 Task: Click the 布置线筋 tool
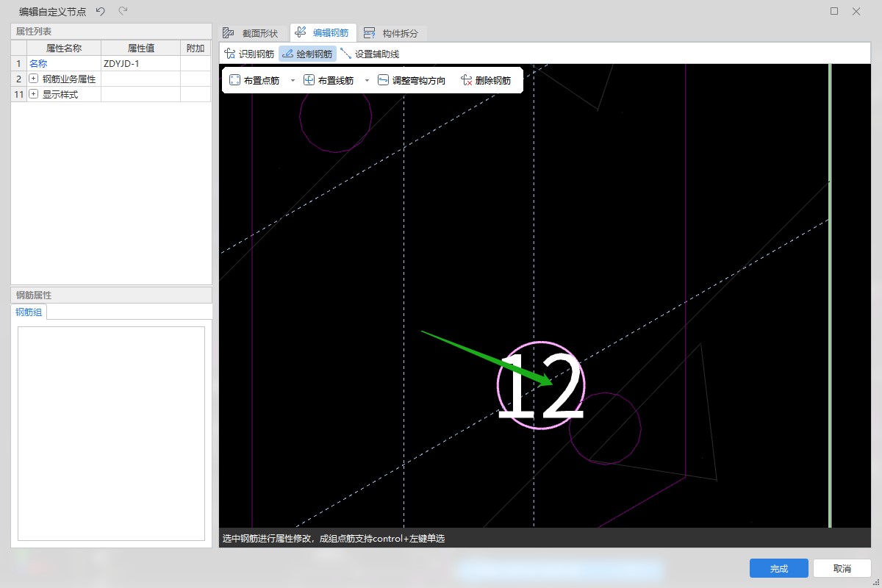329,81
